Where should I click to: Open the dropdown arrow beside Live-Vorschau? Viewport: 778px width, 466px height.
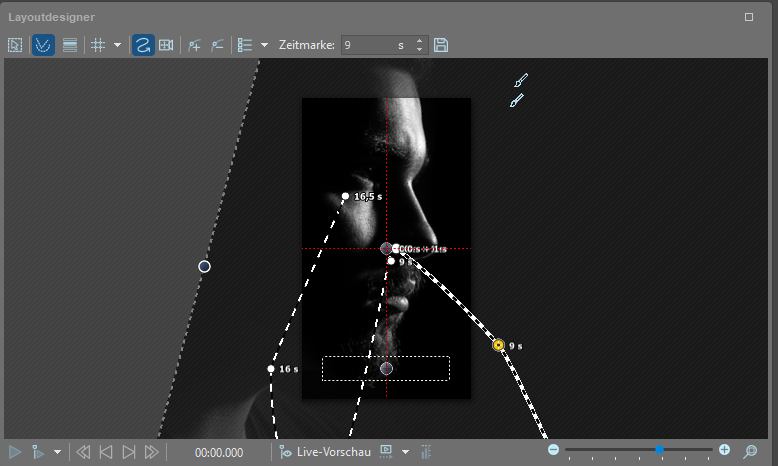point(405,452)
